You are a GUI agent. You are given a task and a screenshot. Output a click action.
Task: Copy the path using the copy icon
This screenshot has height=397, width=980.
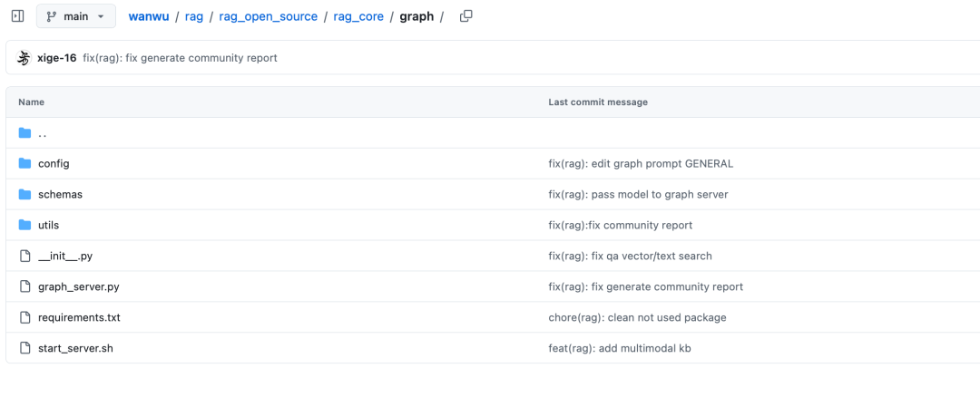click(x=466, y=16)
